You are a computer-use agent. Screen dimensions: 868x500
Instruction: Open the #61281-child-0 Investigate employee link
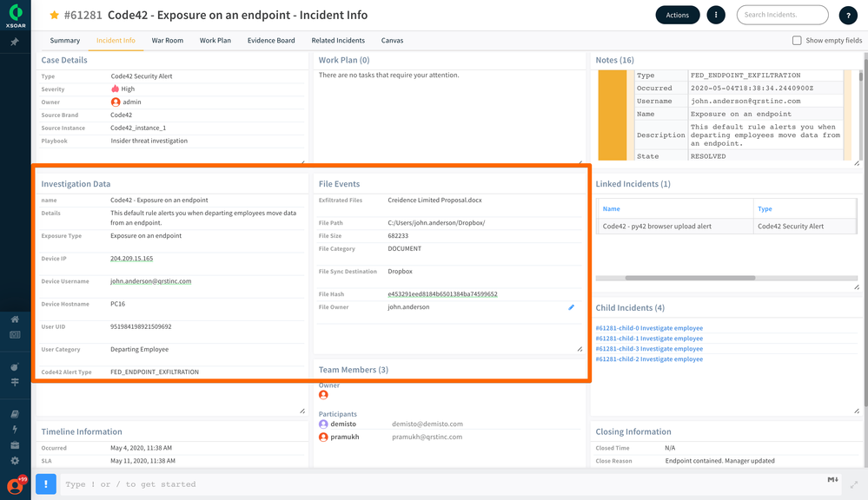point(649,328)
